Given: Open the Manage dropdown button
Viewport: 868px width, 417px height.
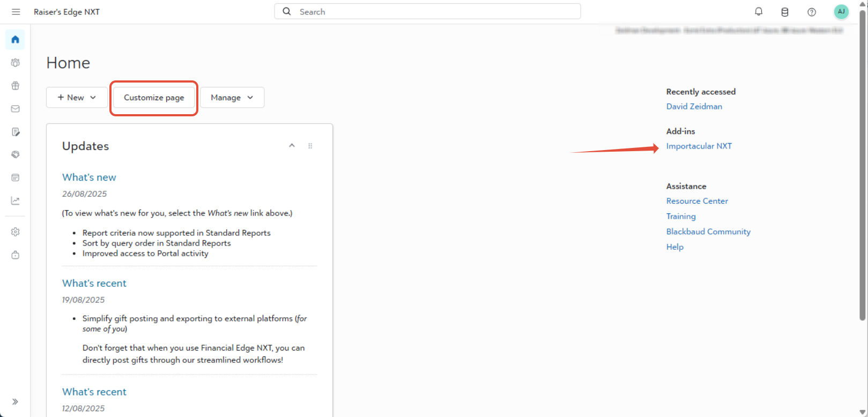Looking at the screenshot, I should pos(232,98).
